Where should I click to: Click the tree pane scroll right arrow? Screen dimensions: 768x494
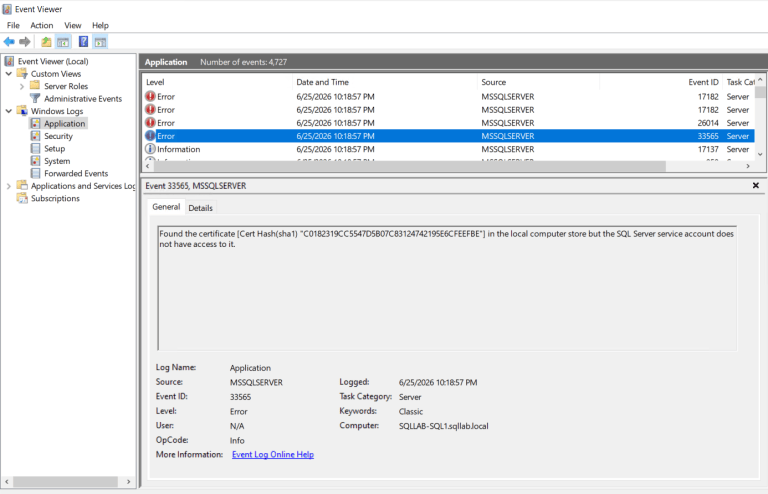tap(128, 482)
